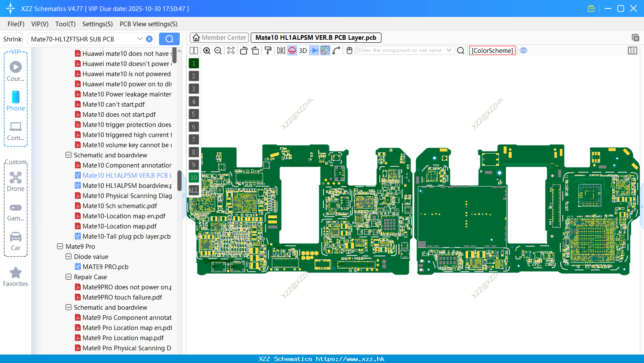Open Favorites
This screenshot has width=644, height=363.
coord(16,277)
